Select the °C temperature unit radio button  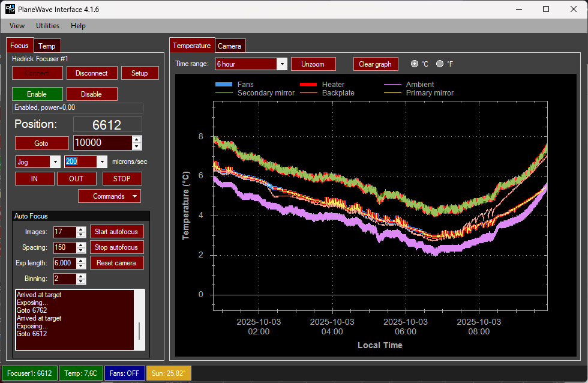(x=415, y=64)
